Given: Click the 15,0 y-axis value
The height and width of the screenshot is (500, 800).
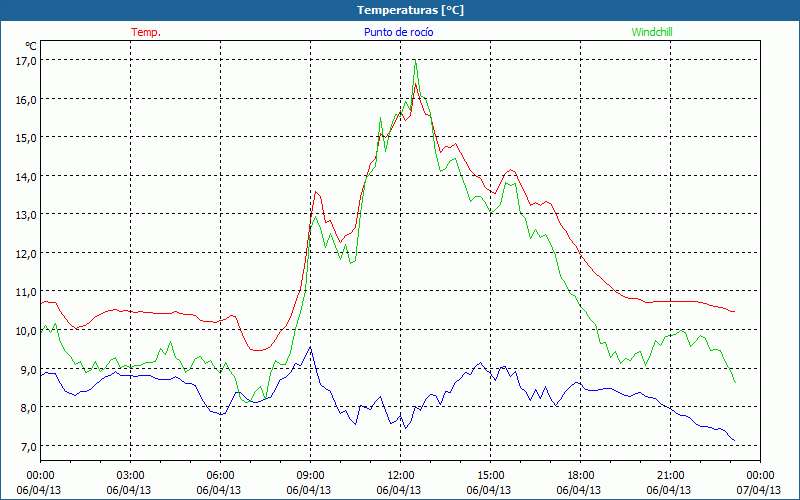Looking at the screenshot, I should point(26,138).
